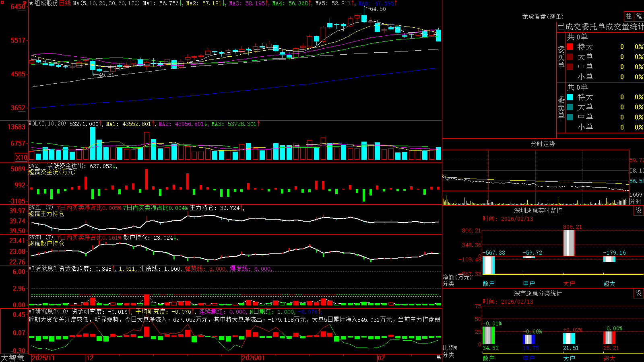Viewport: 644px width, 362px height.
Task: Switch 龙虎看盘 to 笔 tick view
Action: 639,16
